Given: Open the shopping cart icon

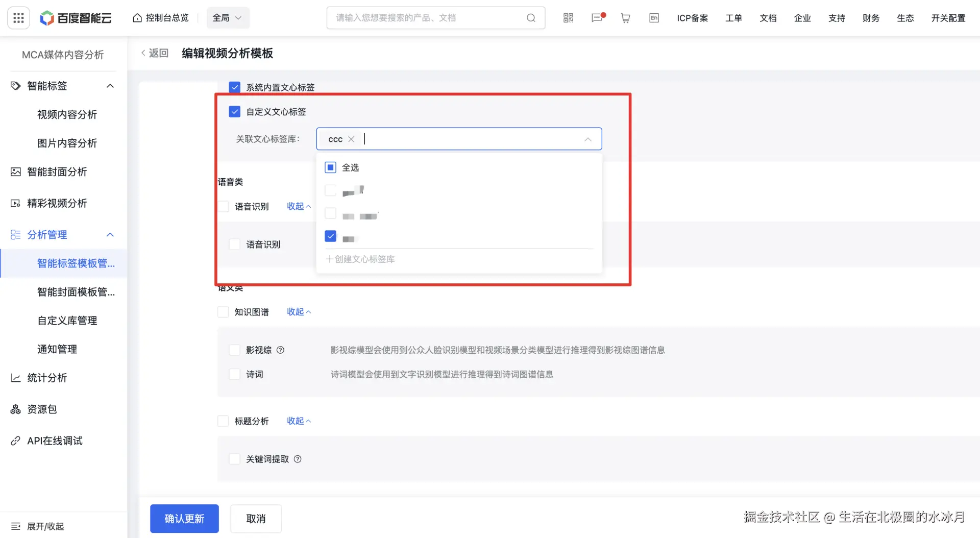Looking at the screenshot, I should pos(625,18).
